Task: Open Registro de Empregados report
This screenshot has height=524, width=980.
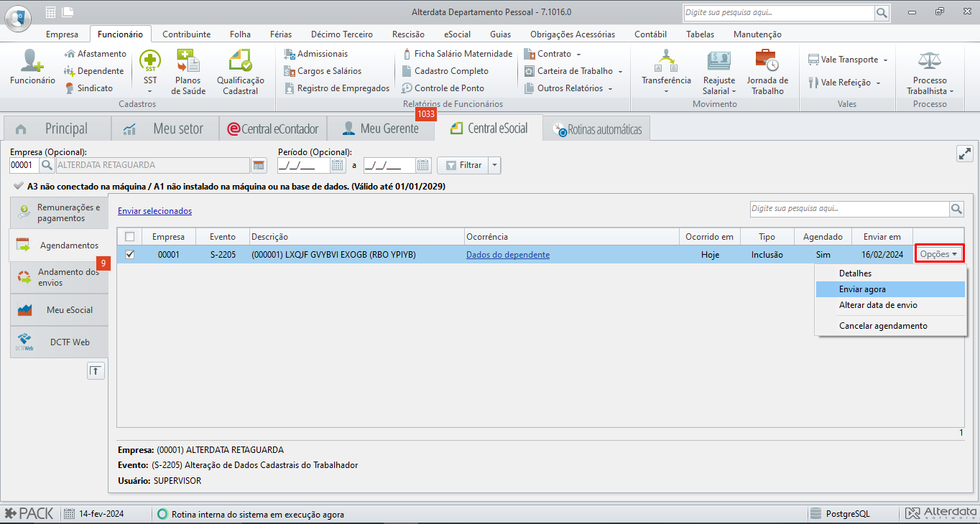Action: pos(336,88)
